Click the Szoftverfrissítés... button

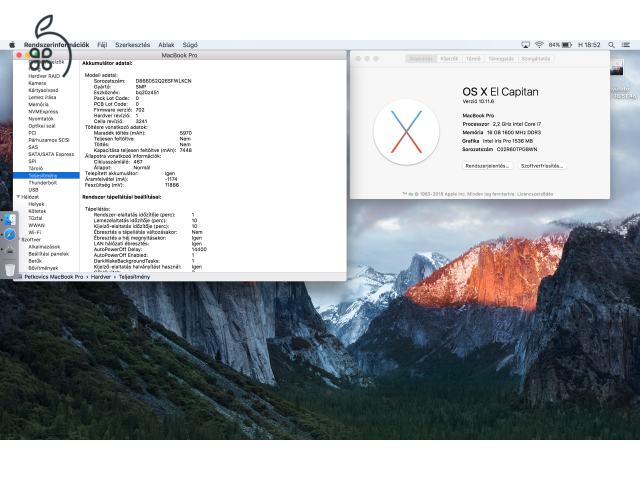[542, 166]
